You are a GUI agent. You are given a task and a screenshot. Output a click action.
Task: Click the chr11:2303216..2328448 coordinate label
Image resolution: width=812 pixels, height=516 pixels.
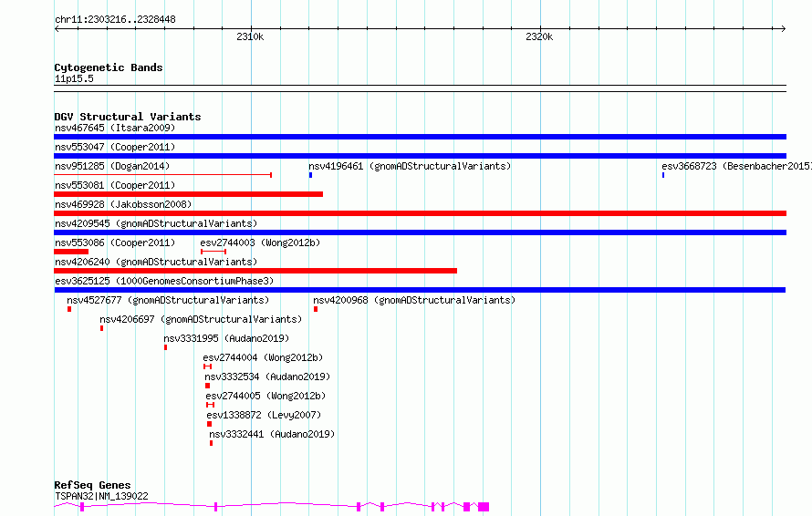click(x=115, y=20)
